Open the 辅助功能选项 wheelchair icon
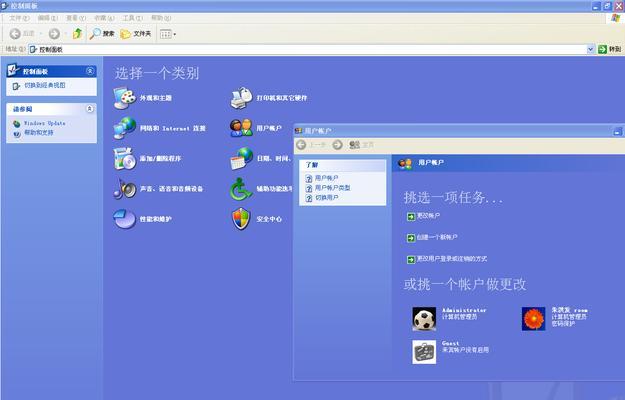This screenshot has width=625, height=400. [241, 188]
